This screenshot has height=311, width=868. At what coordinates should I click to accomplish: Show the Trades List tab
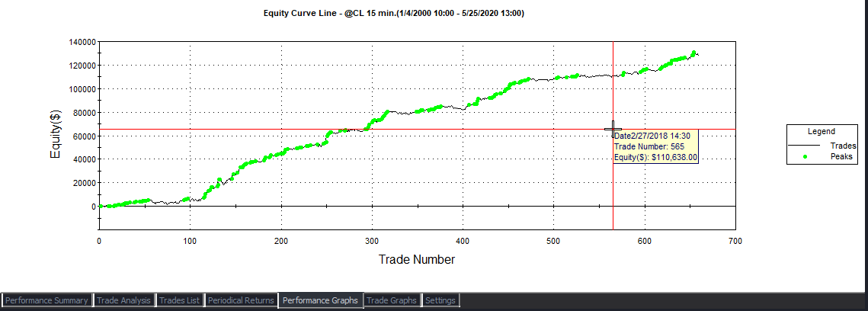point(180,300)
